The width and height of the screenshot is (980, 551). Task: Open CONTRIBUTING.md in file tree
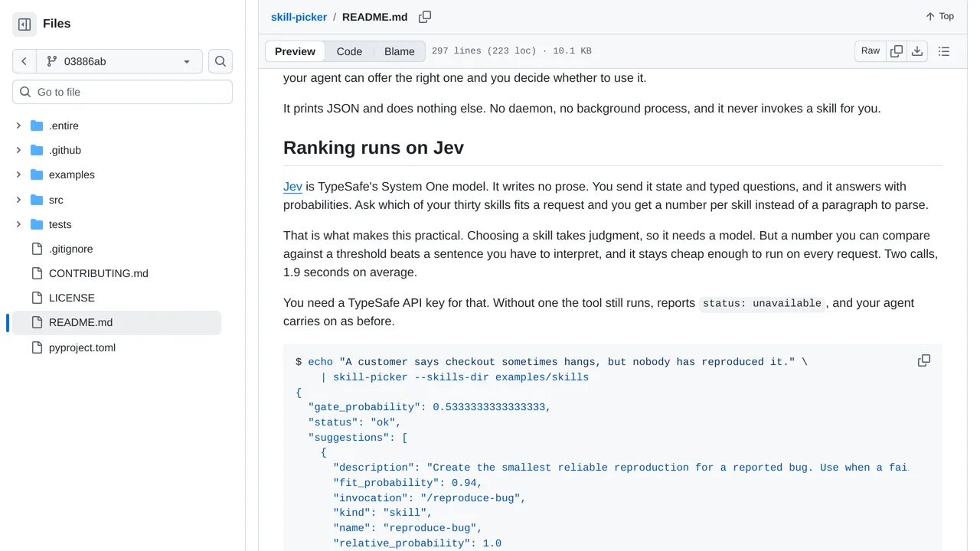coord(99,273)
